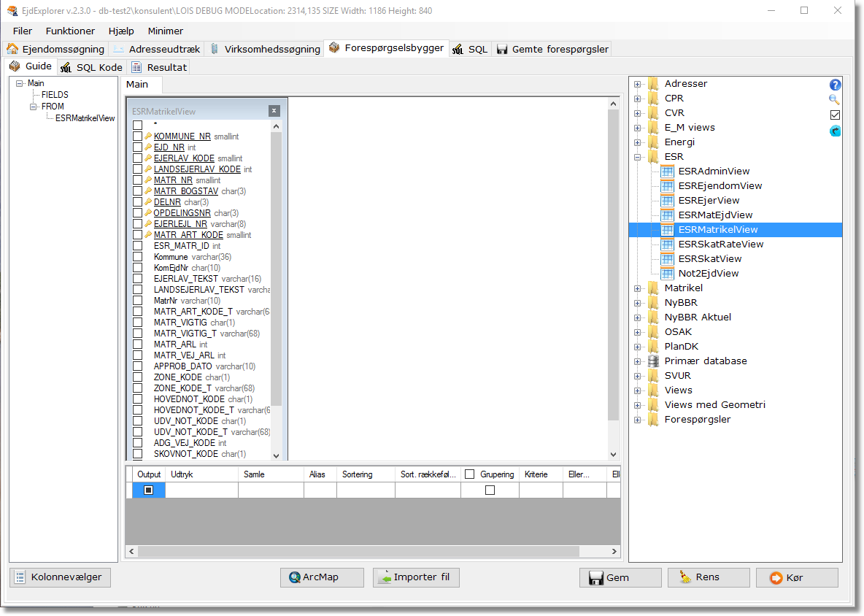Click the Importer fil button
The image size is (864, 616).
click(x=416, y=577)
